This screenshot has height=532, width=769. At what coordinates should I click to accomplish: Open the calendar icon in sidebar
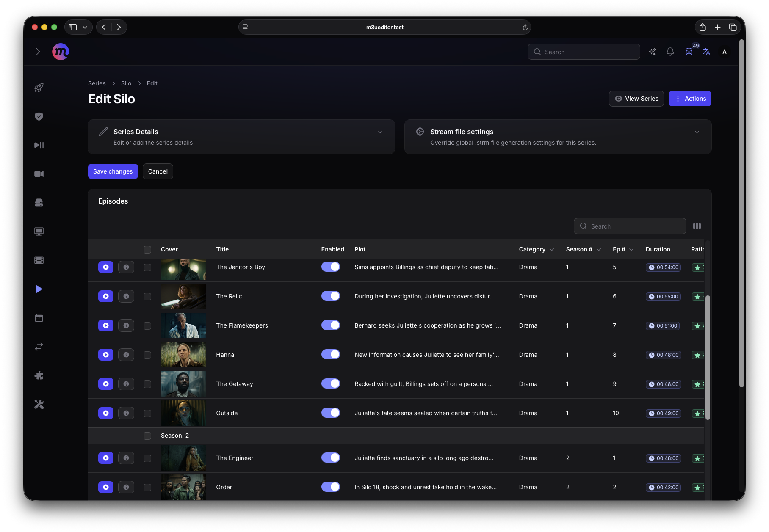pyautogui.click(x=39, y=318)
